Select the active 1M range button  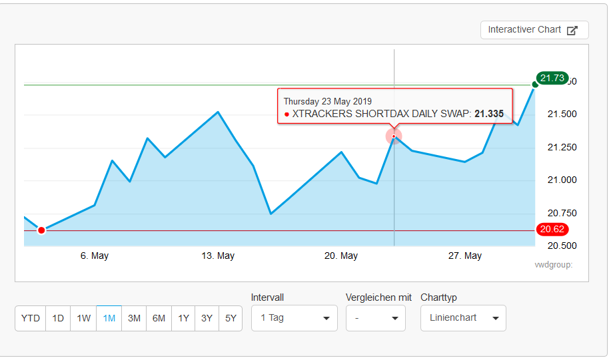(109, 318)
